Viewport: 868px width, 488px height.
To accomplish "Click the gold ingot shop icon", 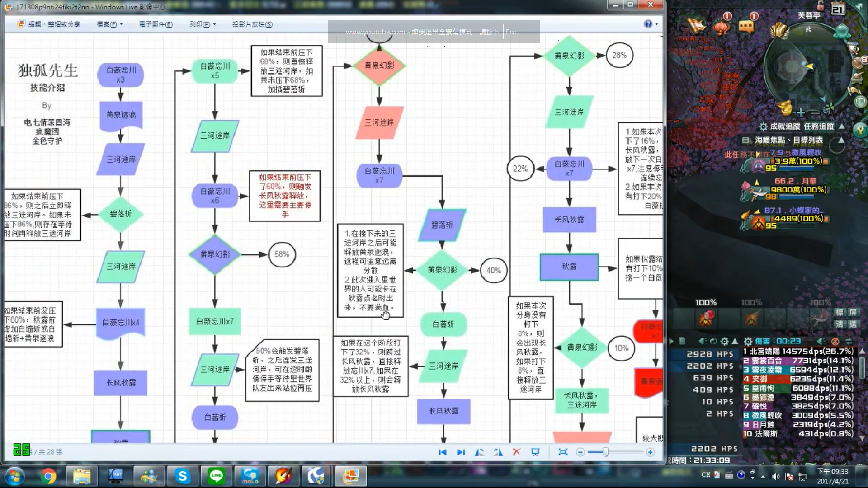I will (785, 108).
